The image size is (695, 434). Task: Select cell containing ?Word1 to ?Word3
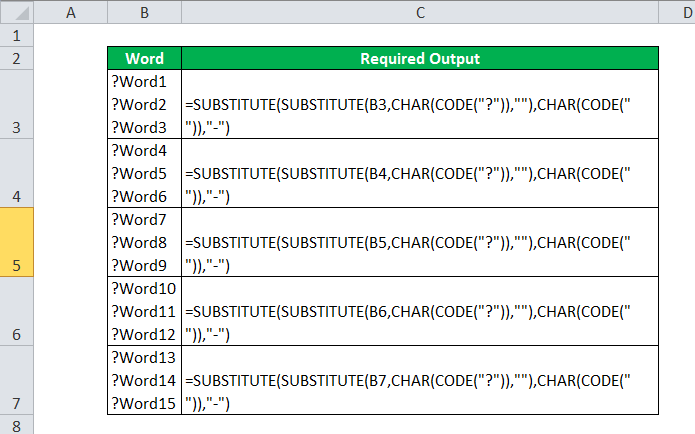(x=144, y=104)
